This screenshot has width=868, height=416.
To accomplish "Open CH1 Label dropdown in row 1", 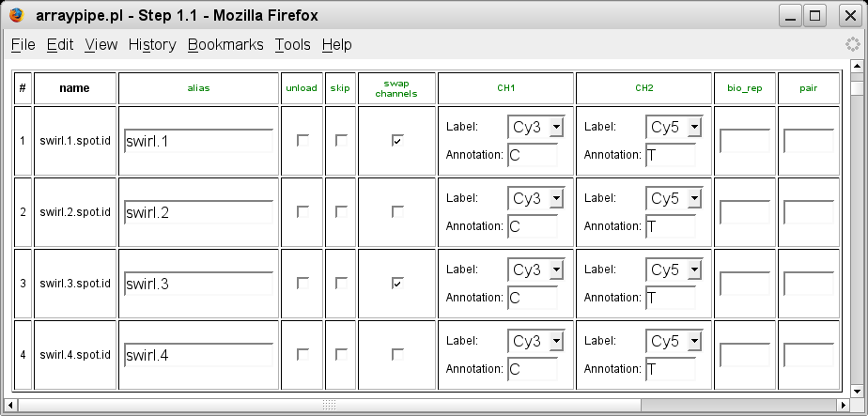I will (x=535, y=127).
